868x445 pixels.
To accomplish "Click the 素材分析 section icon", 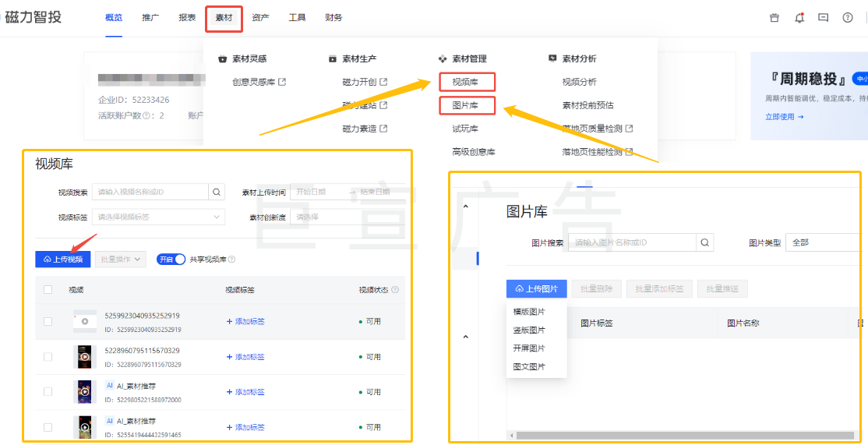I will pyautogui.click(x=552, y=58).
